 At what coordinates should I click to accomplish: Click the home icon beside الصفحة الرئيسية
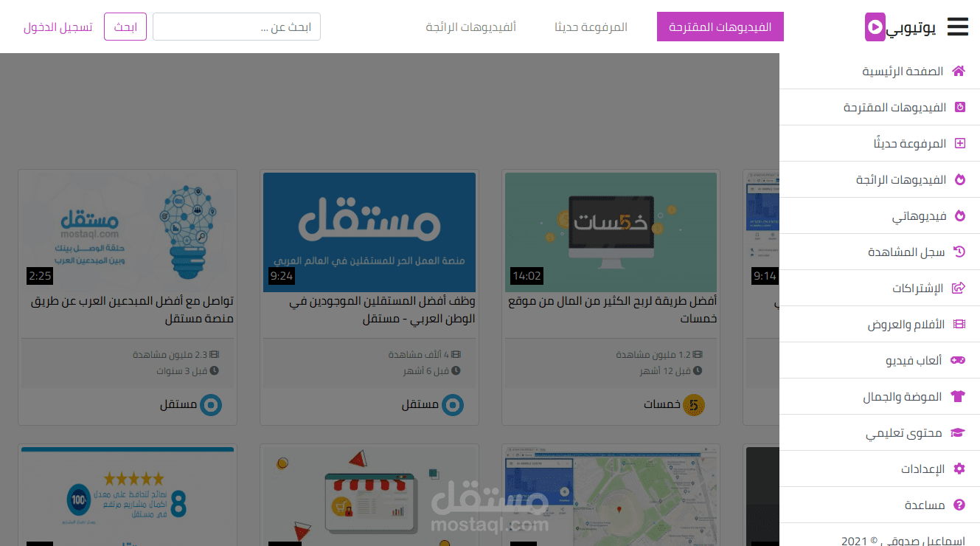(x=959, y=72)
